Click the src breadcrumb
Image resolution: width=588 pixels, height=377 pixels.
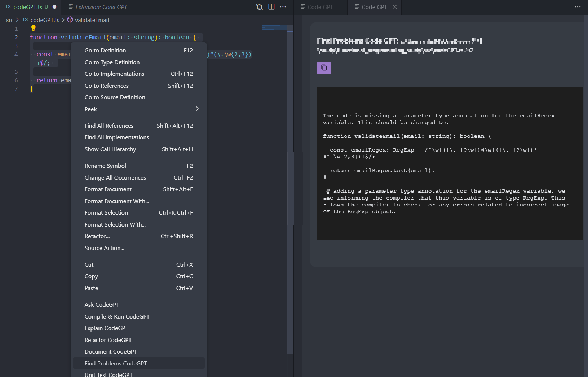pyautogui.click(x=10, y=20)
